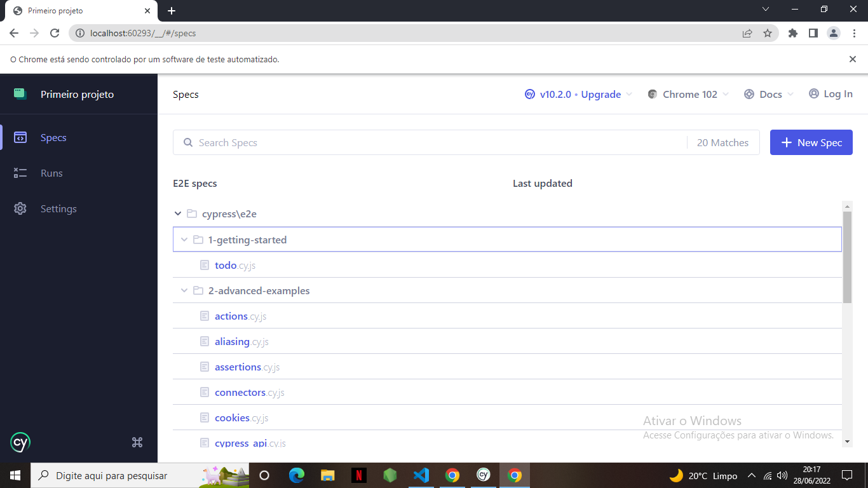The image size is (868, 488).
Task: Click the browser address bar URL
Action: [x=143, y=33]
